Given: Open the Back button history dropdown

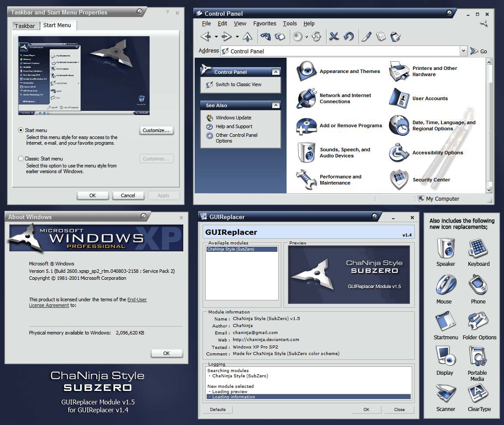Looking at the screenshot, I should (216, 37).
